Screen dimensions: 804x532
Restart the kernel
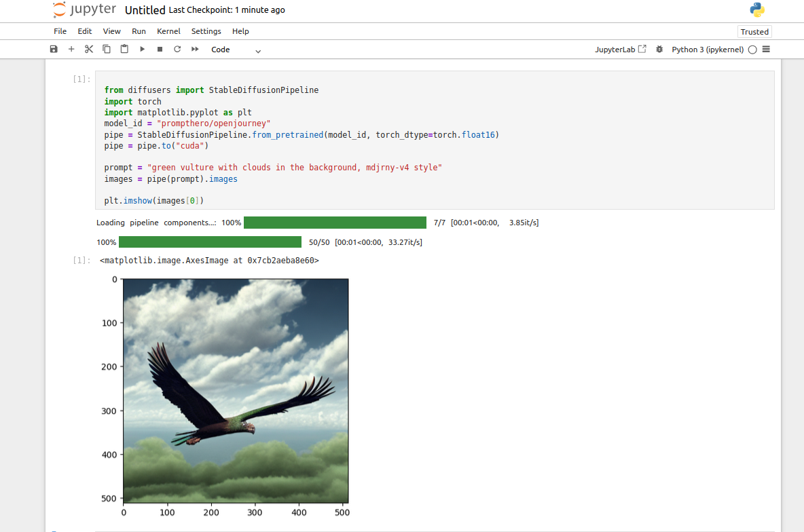coord(177,50)
